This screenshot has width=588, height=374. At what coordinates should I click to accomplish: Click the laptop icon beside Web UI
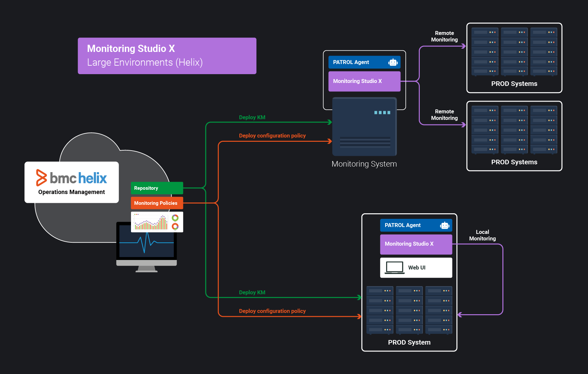pos(394,268)
